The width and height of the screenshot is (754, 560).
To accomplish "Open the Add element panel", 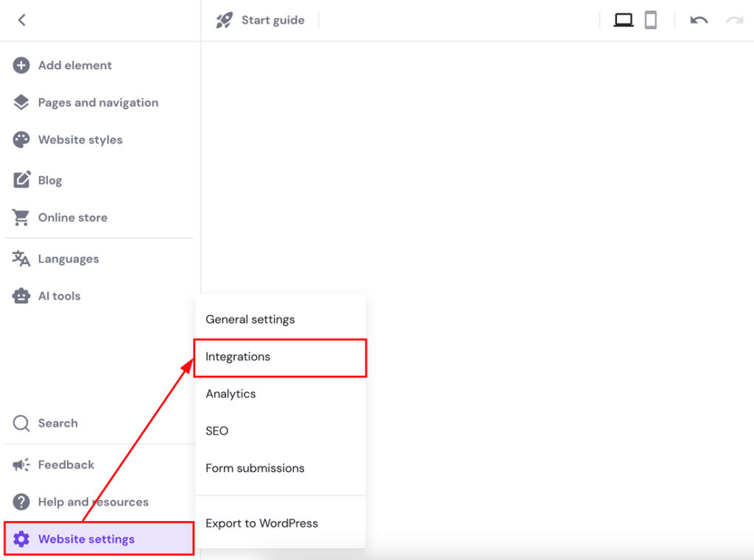I will [x=21, y=65].
